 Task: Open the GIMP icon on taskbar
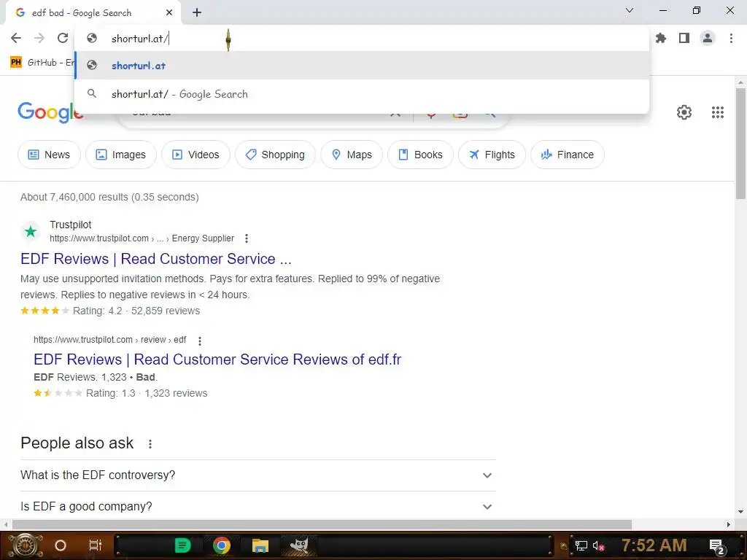(x=299, y=545)
